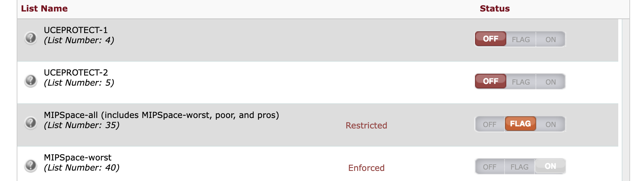644x181 pixels.
Task: Click the Restricted label for MIPSpace-all
Action: [x=366, y=125]
